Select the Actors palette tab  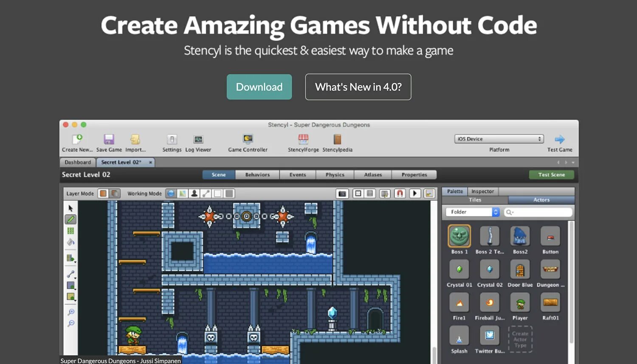(x=541, y=200)
